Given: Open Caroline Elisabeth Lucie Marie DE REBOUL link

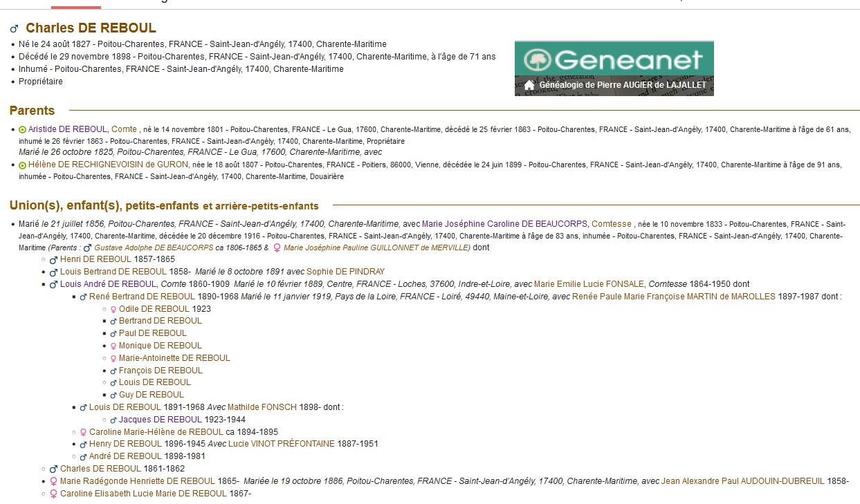Looking at the screenshot, I should (143, 494).
